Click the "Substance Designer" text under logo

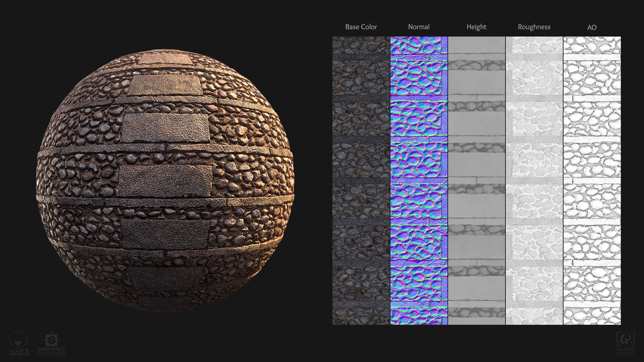pos(51,352)
